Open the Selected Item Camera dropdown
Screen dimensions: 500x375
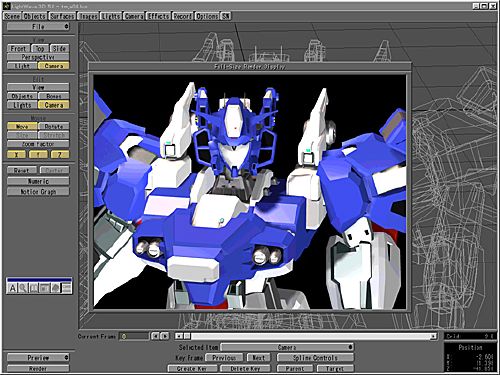(x=287, y=347)
